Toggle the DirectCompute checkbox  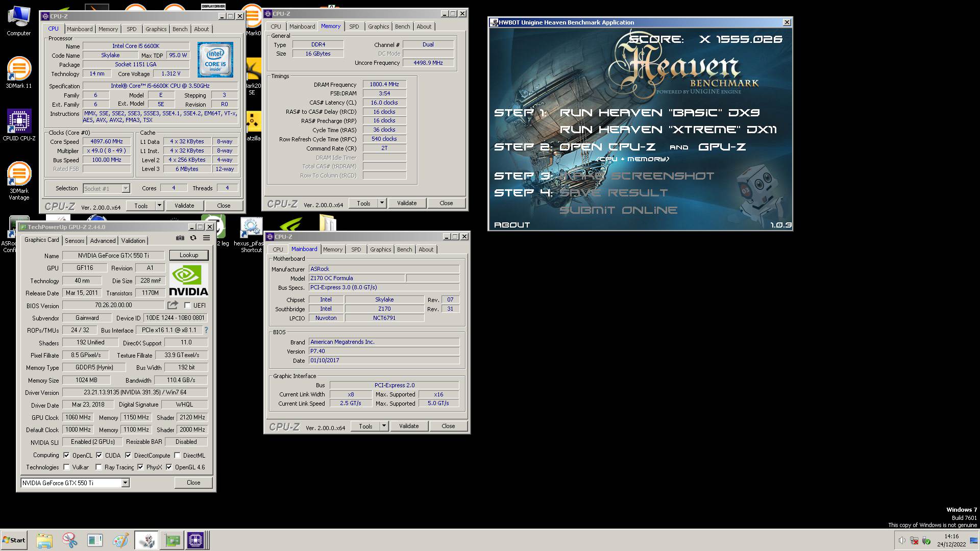[x=128, y=455]
